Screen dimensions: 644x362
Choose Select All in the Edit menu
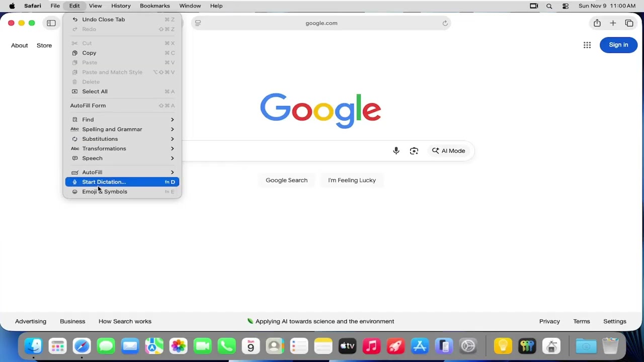click(x=122, y=92)
